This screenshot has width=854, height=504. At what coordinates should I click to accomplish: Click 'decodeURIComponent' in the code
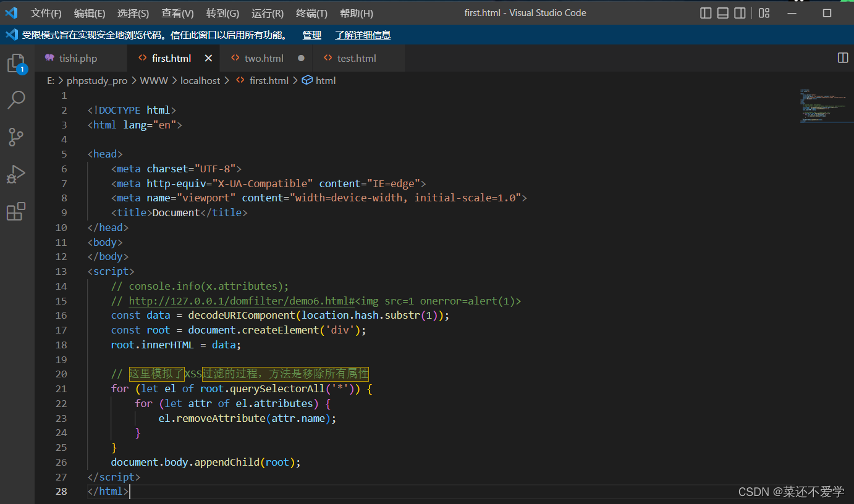point(242,315)
